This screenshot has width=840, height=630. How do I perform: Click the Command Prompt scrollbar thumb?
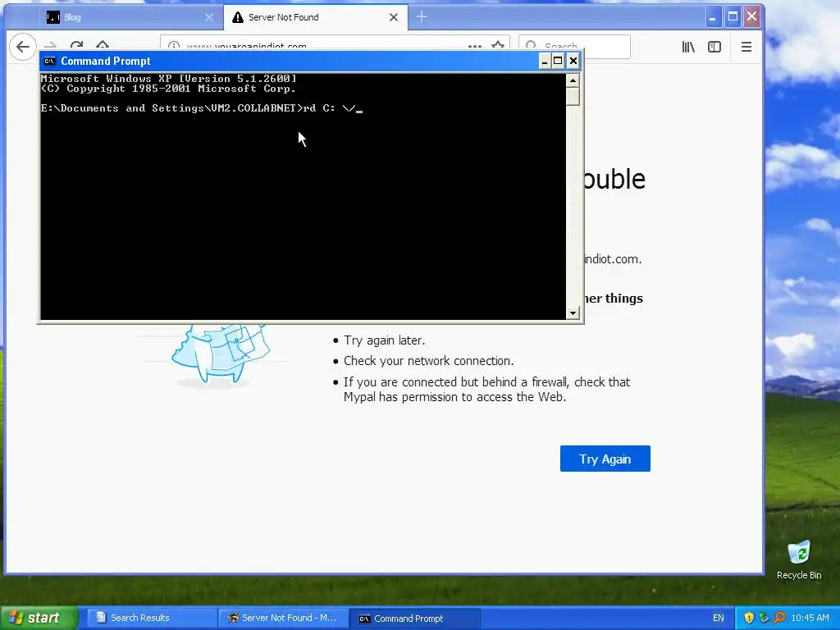(x=573, y=97)
